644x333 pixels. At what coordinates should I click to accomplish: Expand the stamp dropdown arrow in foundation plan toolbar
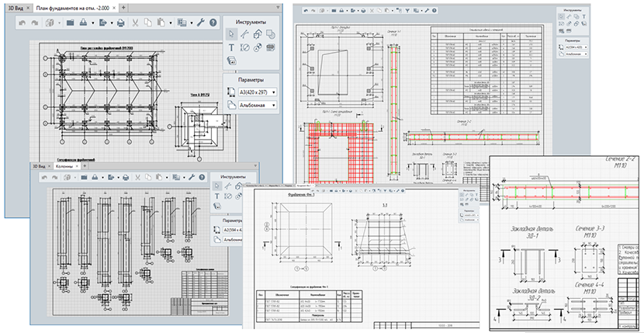[x=93, y=23]
